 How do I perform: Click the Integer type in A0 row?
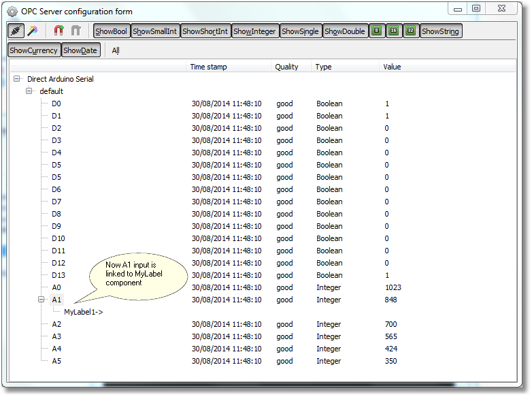329,287
